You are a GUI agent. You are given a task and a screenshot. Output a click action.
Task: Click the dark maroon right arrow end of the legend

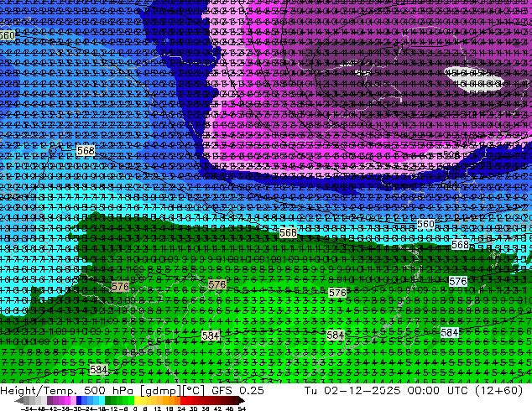coord(241,401)
